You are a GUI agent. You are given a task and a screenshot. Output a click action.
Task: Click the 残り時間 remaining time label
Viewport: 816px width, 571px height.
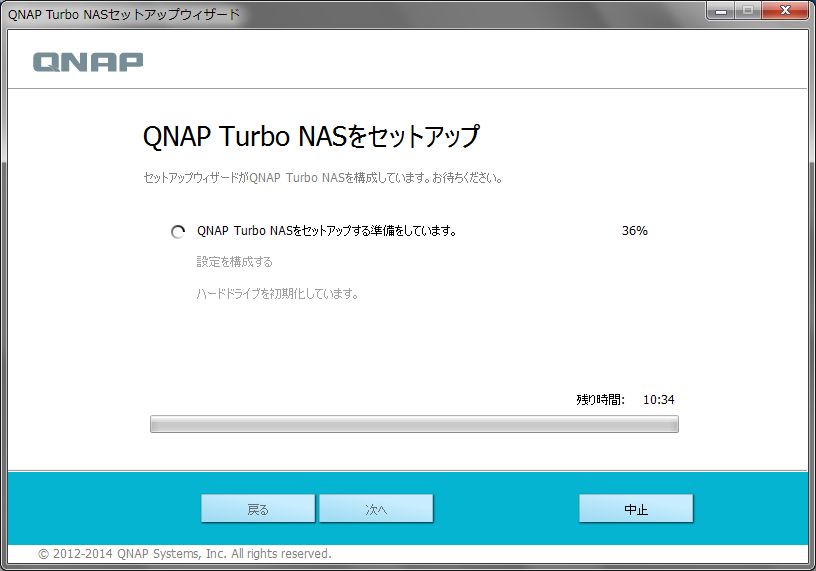coord(600,399)
